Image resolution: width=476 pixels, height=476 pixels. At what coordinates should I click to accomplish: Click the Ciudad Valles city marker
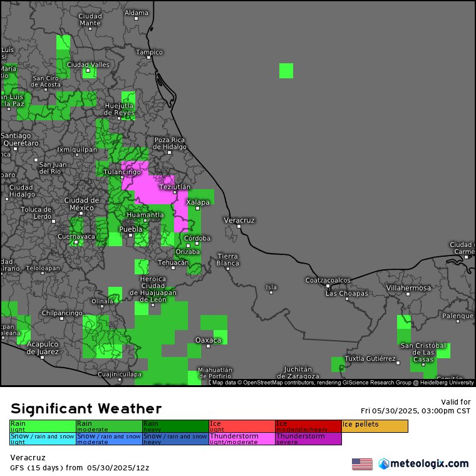88,70
